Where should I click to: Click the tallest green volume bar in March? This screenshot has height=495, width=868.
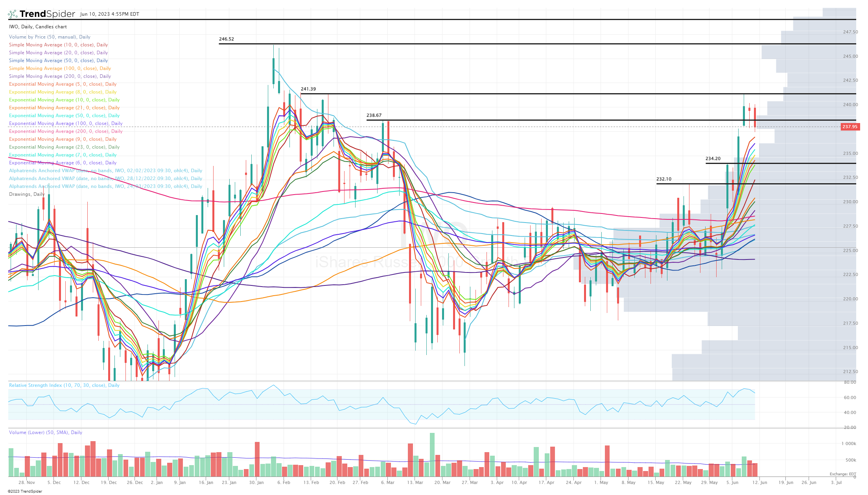click(432, 455)
